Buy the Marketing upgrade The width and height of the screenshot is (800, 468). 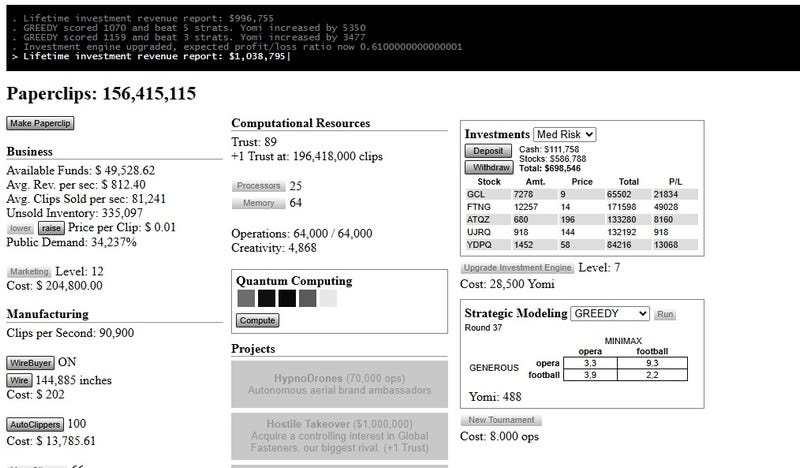[29, 272]
